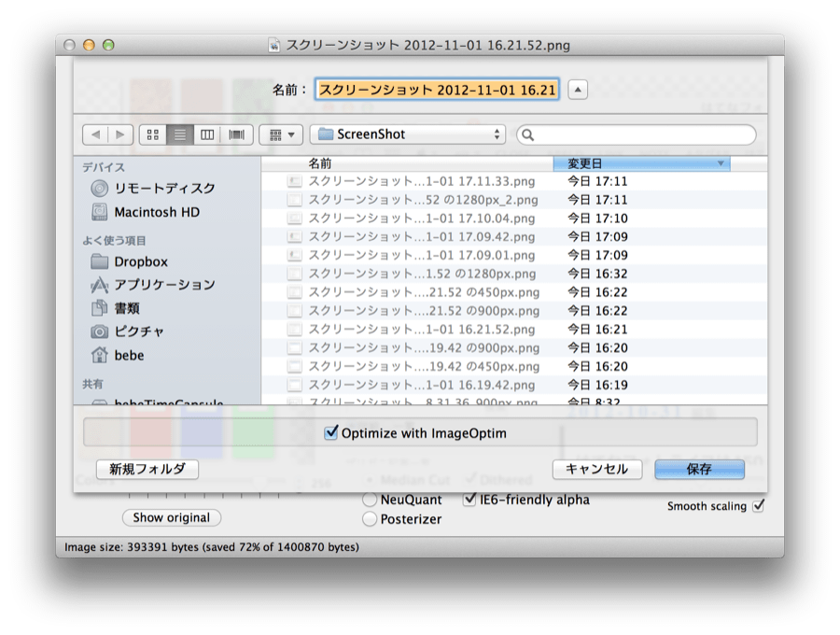Open the item arrangement dropdown
The image size is (840, 635).
(281, 134)
